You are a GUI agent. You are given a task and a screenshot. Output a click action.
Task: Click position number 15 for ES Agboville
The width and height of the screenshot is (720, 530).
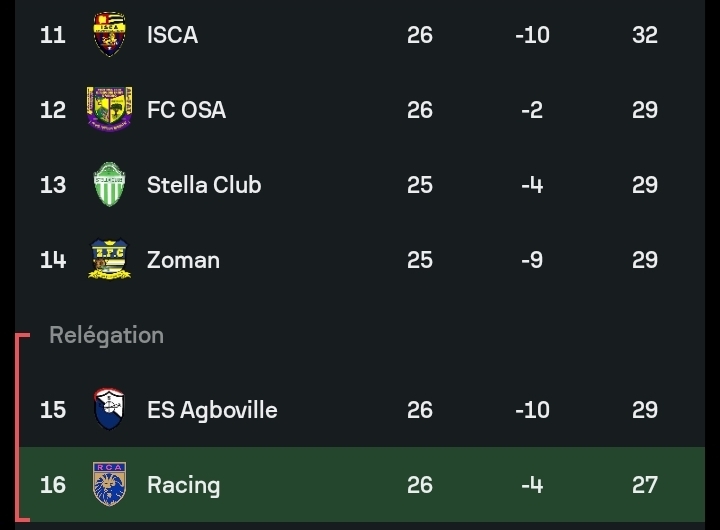(53, 410)
